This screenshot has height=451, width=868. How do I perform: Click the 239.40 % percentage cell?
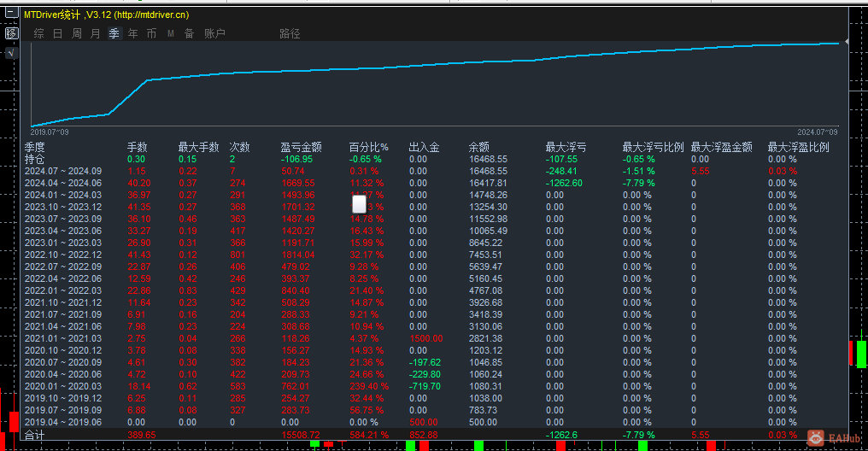[369, 386]
